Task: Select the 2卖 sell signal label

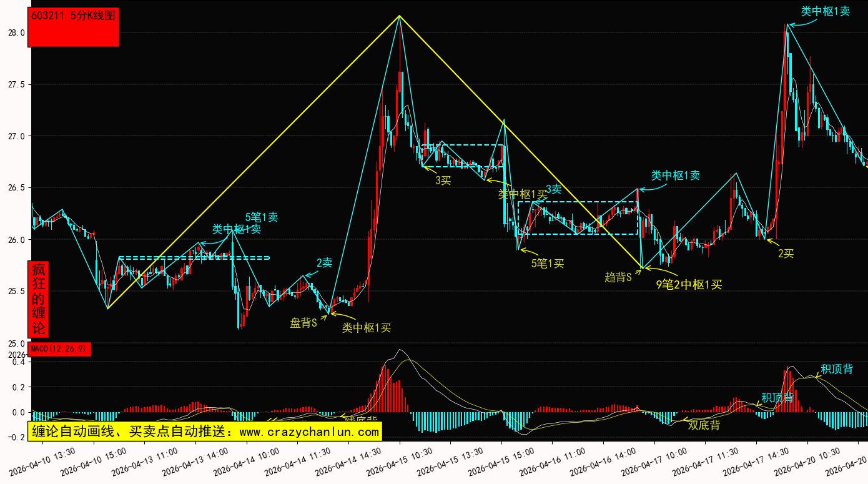Action: (x=324, y=263)
